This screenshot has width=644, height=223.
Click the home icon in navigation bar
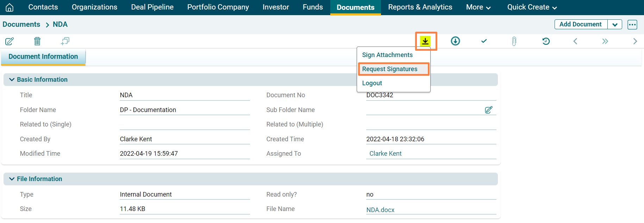coord(10,7)
